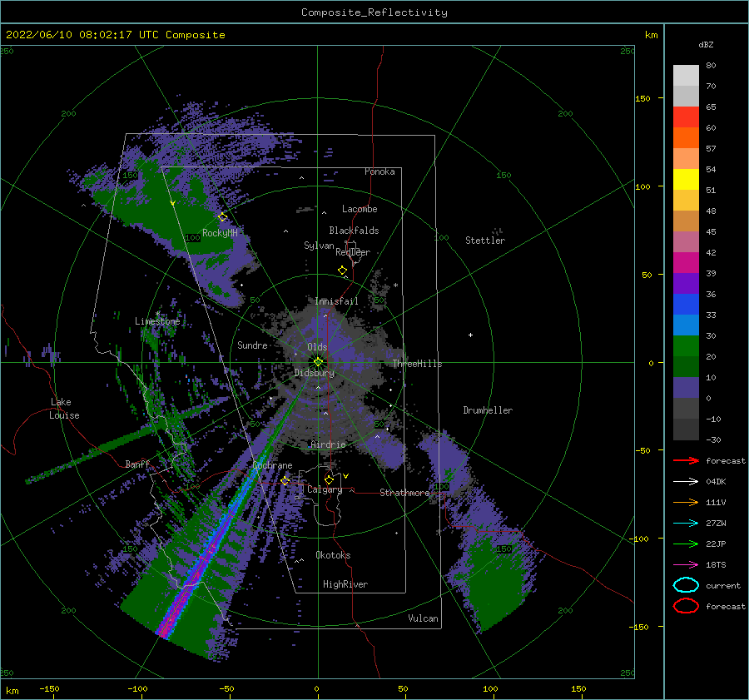Click the Strathmore town label
Screen dimensions: 749x700
(x=405, y=493)
